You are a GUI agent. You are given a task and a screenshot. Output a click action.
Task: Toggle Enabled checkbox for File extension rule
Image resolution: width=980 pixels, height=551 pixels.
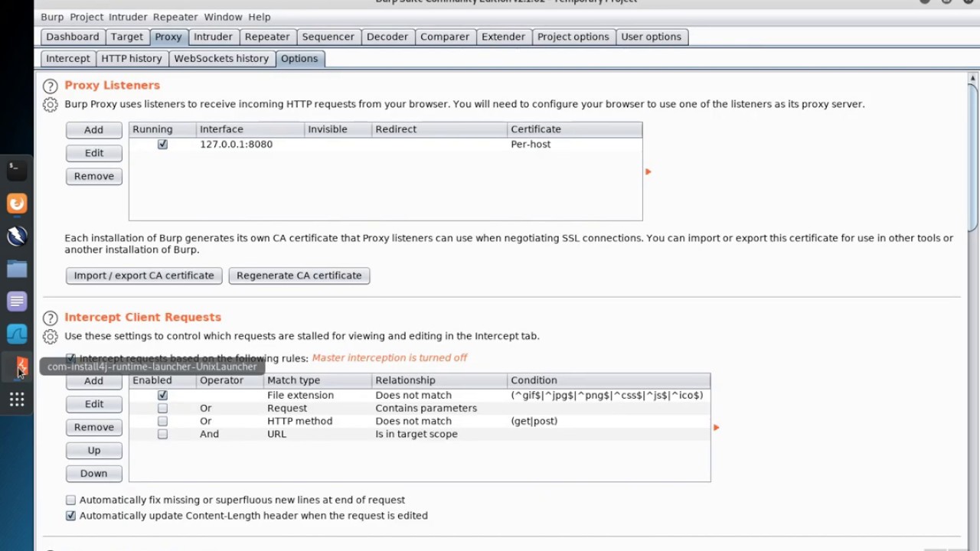point(162,395)
